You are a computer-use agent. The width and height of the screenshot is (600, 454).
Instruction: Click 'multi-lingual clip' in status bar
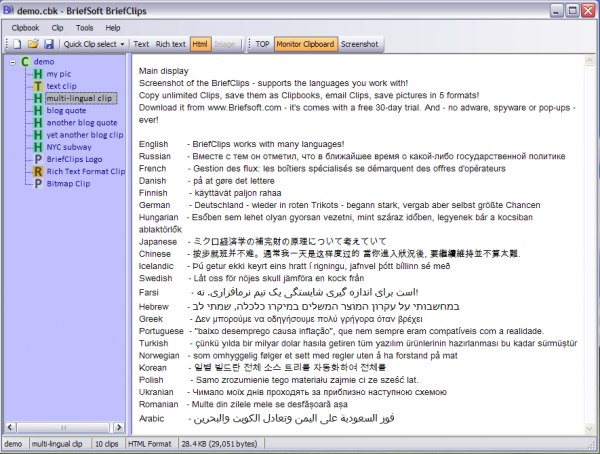point(57,444)
